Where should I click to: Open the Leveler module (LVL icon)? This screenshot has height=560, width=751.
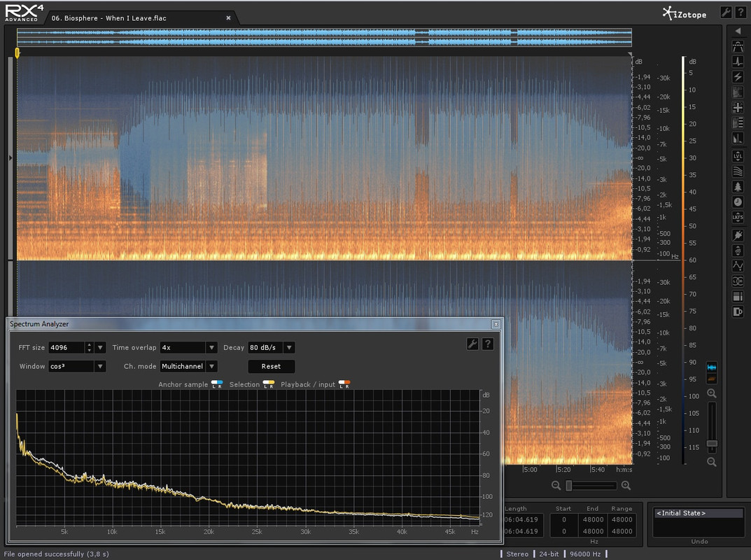[x=738, y=156]
